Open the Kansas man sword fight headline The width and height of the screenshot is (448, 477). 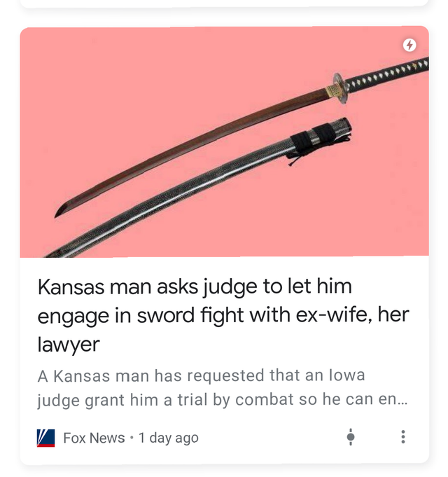(223, 315)
